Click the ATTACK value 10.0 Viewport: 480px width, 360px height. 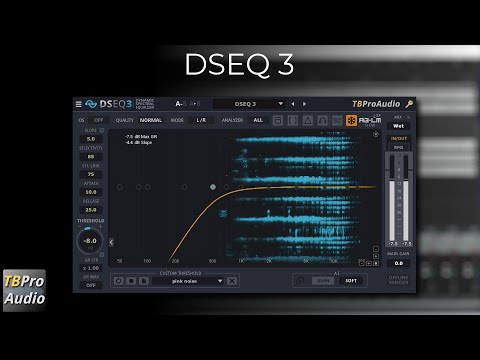91,192
